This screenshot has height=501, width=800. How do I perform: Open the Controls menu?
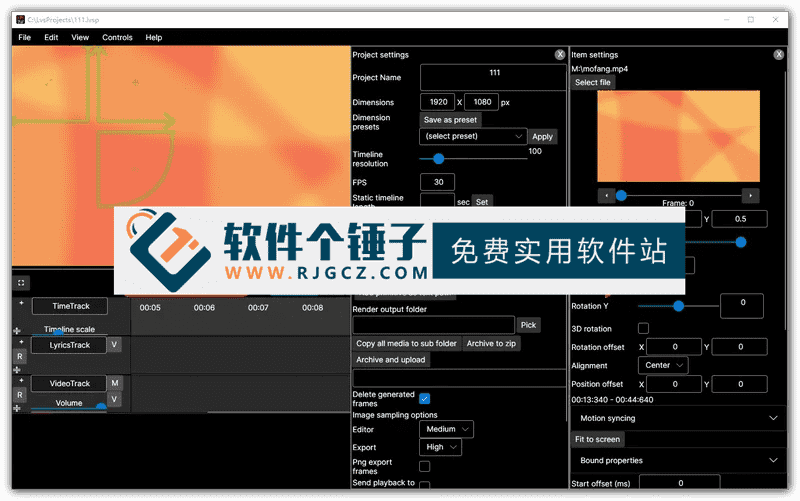click(117, 37)
